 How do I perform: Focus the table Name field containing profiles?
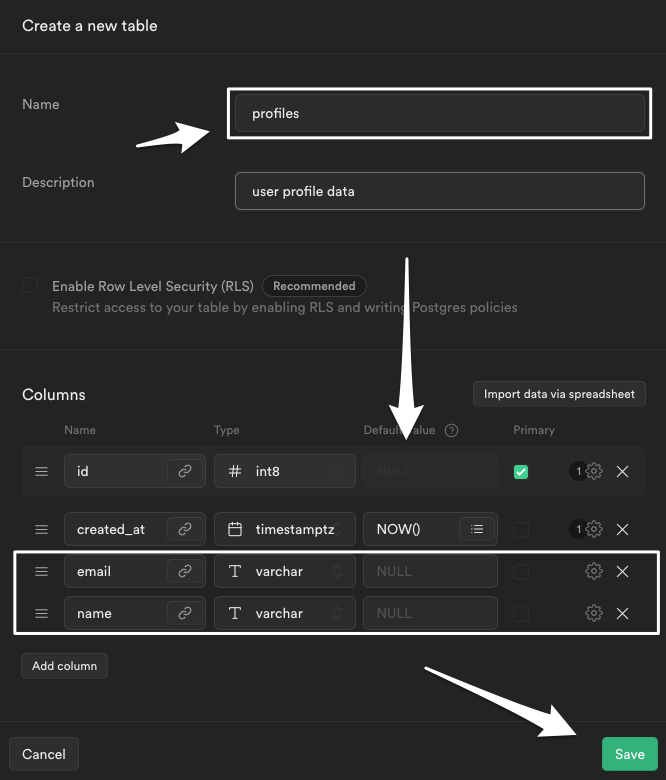click(439, 113)
